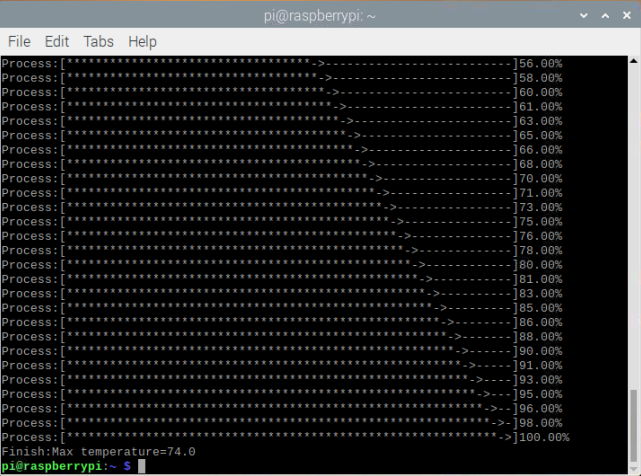
Task: Click the 96.00% progress value
Action: [x=540, y=409]
